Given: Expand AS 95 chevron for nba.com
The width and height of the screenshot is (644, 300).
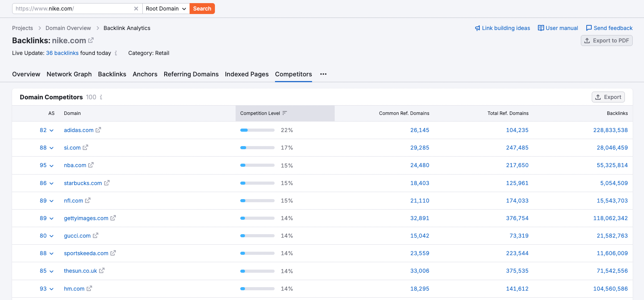Looking at the screenshot, I should click(x=51, y=166).
